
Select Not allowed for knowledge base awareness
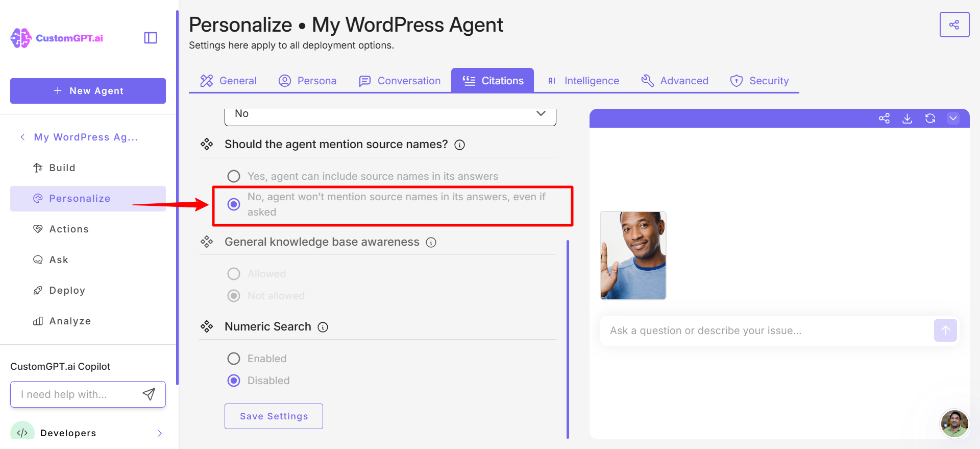pos(234,296)
